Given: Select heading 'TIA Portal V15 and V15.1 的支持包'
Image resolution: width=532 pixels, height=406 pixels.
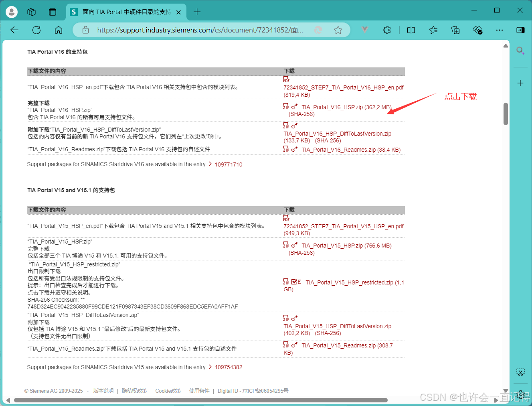Looking at the screenshot, I should coord(71,190).
